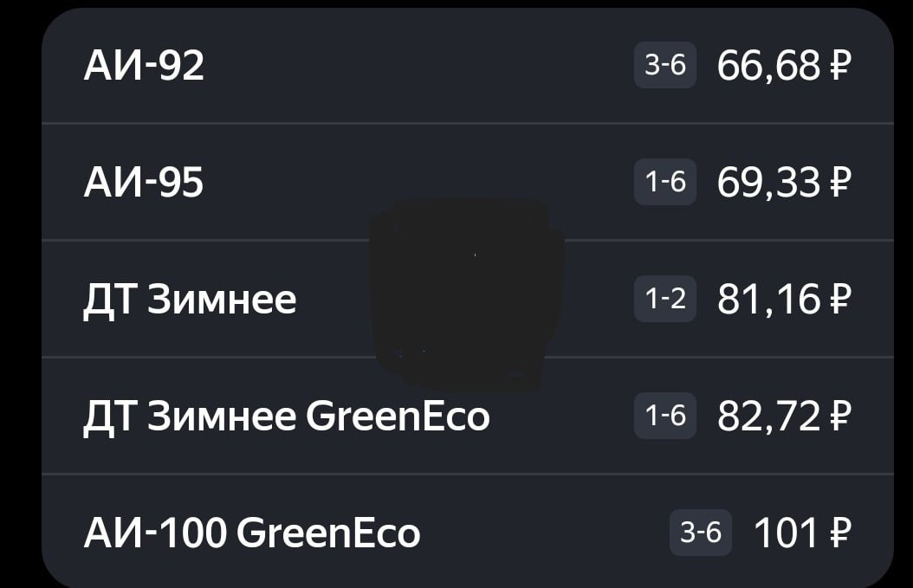Click the 1-6 pump badge for АИ-95
Viewport: 913px width, 588px height.
tap(665, 182)
